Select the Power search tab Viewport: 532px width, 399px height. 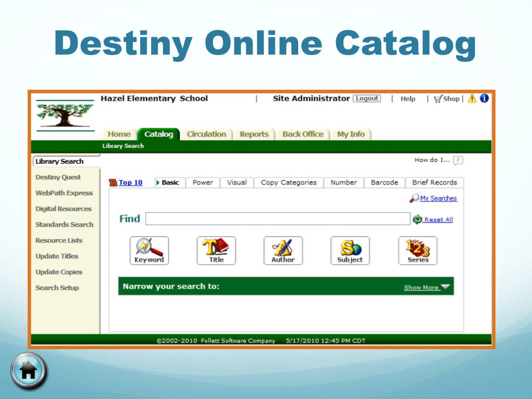203,182
